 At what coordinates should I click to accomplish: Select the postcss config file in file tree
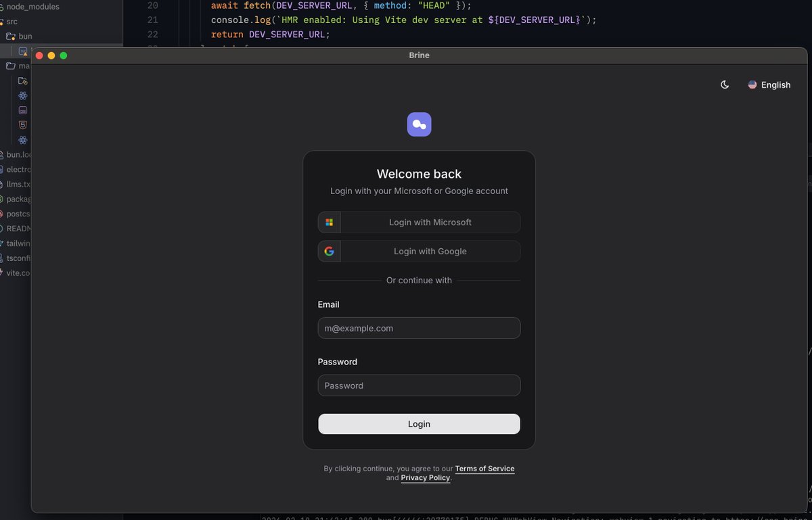(16, 214)
